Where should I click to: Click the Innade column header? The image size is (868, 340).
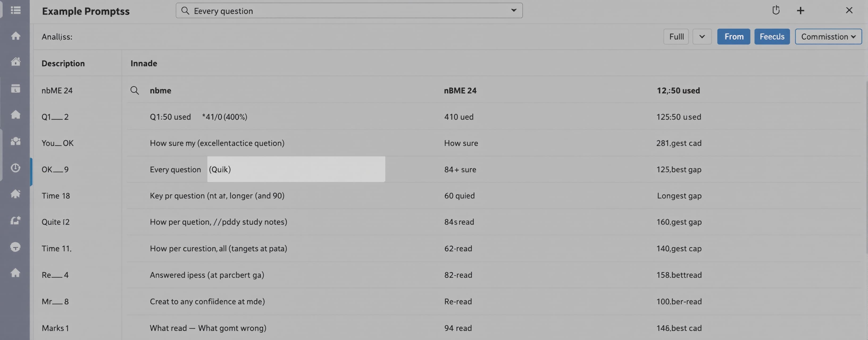[144, 63]
